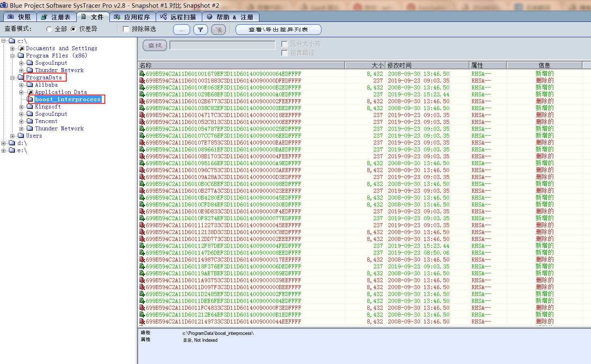Screen dimensions: 591x364
Task: Click the document icon on the 文件 tab
Action: click(x=84, y=16)
